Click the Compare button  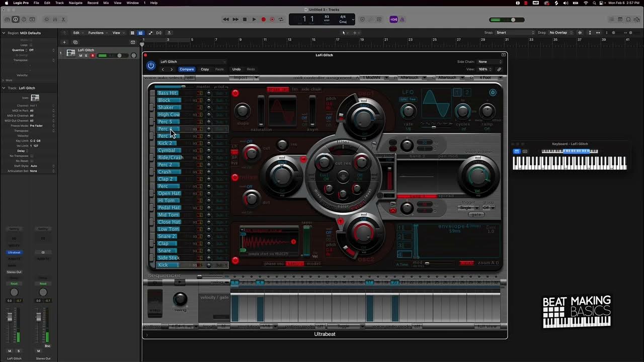(187, 69)
